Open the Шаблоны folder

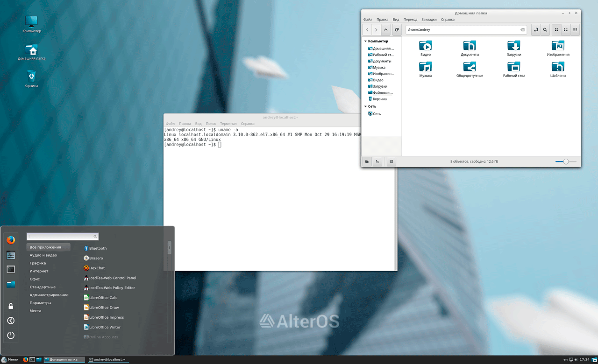558,70
